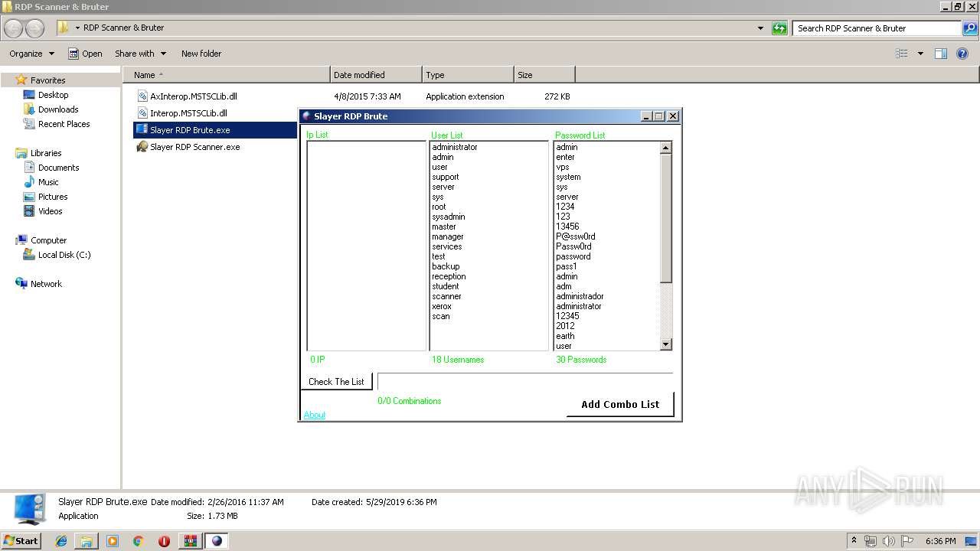Open Internet Explorer from the taskbar
Screen dimensions: 980x551
click(x=61, y=541)
